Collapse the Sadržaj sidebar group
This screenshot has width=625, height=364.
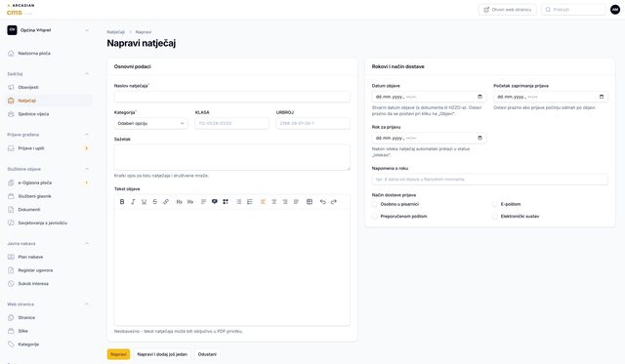coord(87,73)
